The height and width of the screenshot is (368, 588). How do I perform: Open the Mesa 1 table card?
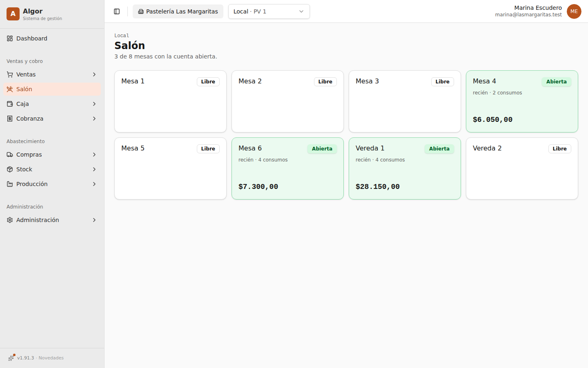pyautogui.click(x=170, y=101)
